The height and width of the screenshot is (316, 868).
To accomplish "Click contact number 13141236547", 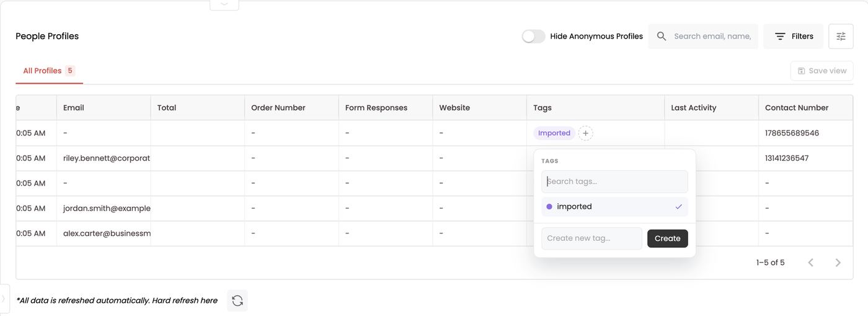I will click(787, 158).
